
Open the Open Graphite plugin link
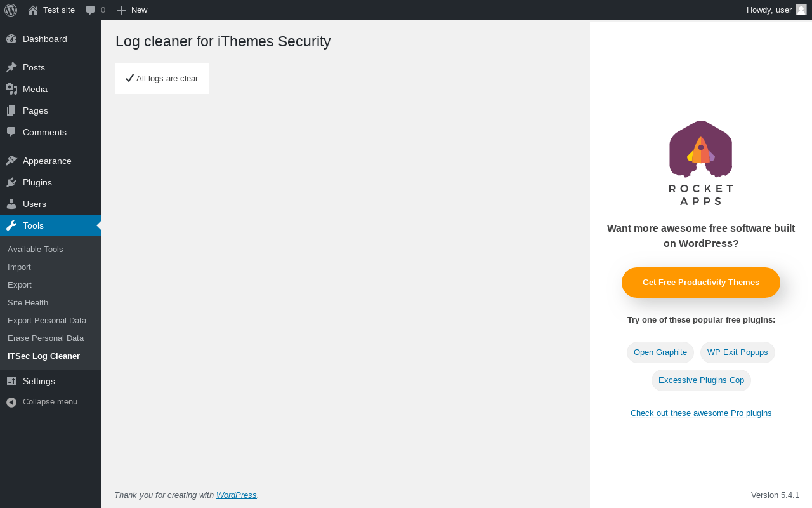(660, 352)
